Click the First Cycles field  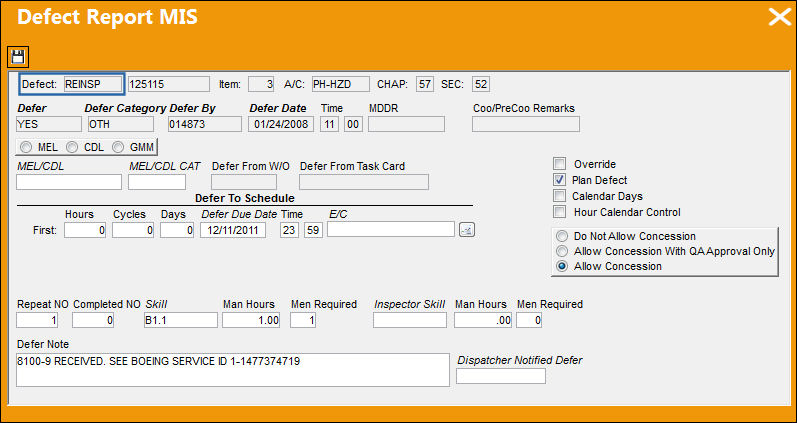coord(133,230)
